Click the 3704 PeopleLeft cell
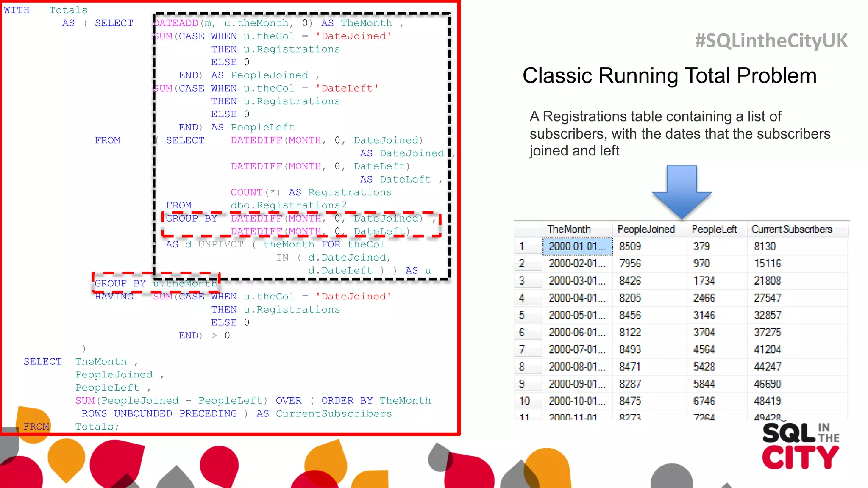Viewport: 868px width, 488px height. pos(716,332)
